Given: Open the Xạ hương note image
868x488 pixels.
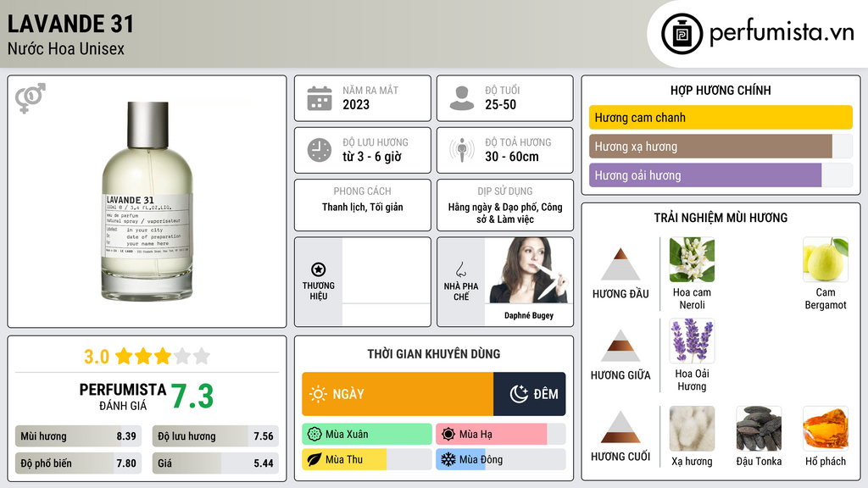Looking at the screenshot, I should [x=692, y=429].
